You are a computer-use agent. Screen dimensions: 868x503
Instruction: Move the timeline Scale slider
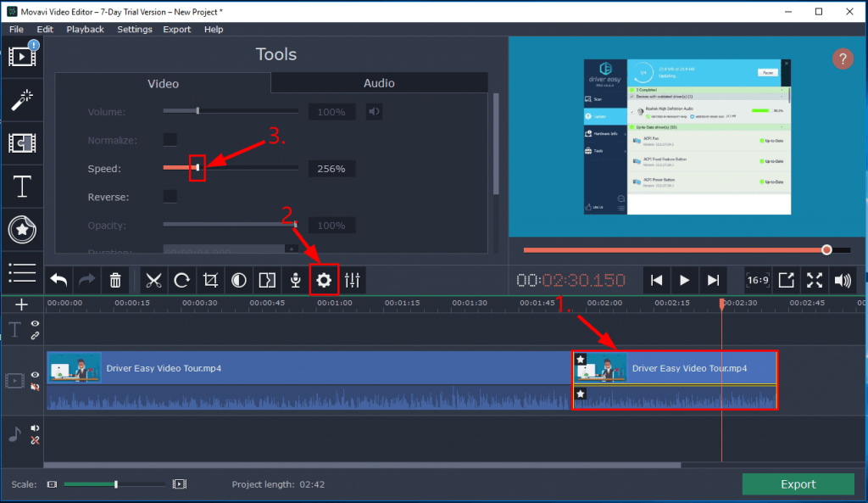(x=115, y=484)
